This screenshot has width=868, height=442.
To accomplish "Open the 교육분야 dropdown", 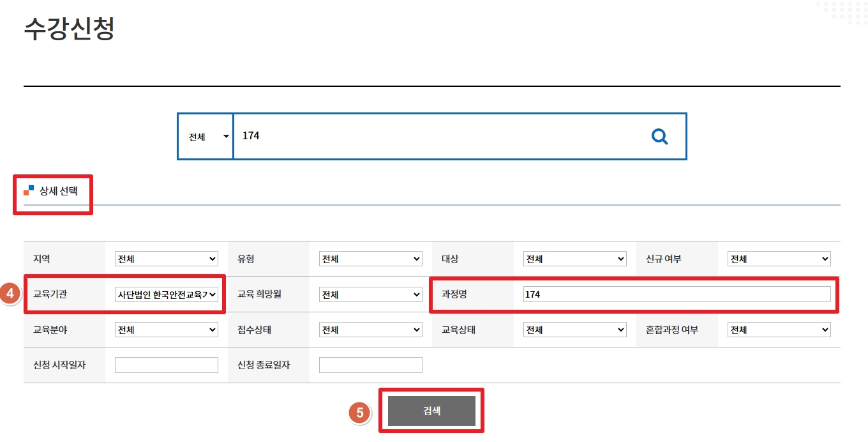I will 166,330.
